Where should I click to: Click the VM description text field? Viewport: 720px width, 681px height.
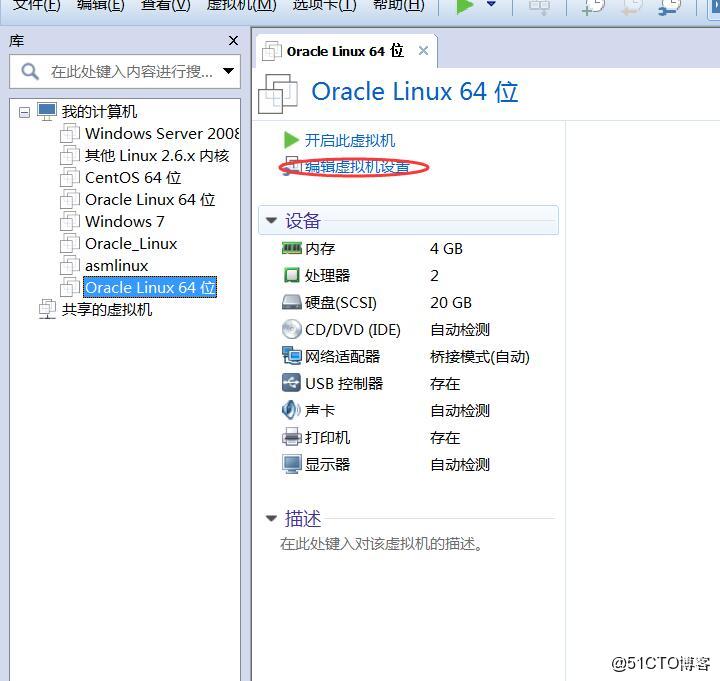click(x=382, y=544)
